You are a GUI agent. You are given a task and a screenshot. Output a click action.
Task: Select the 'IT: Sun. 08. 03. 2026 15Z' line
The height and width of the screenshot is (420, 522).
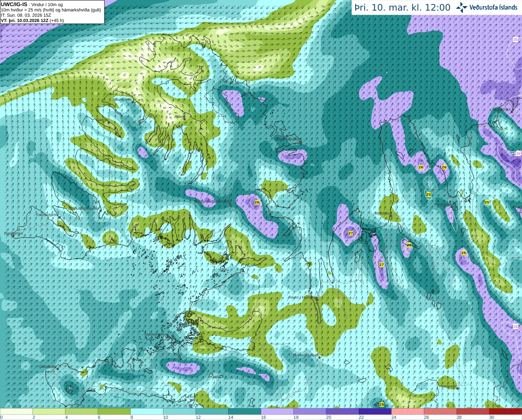pyautogui.click(x=25, y=15)
